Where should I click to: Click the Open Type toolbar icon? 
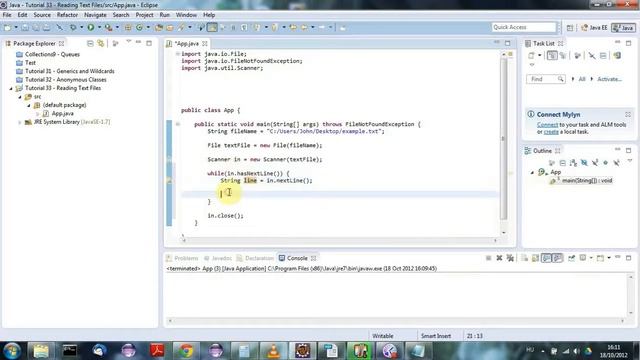[x=158, y=27]
